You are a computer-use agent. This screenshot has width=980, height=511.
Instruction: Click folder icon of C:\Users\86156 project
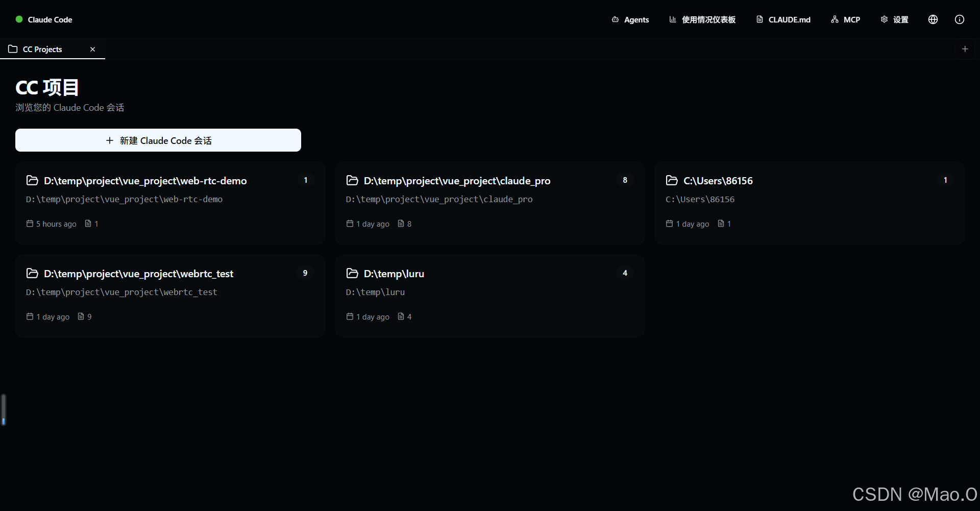click(672, 180)
